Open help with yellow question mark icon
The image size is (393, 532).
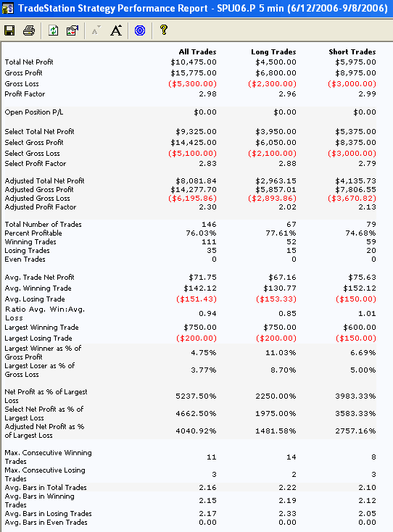164,30
